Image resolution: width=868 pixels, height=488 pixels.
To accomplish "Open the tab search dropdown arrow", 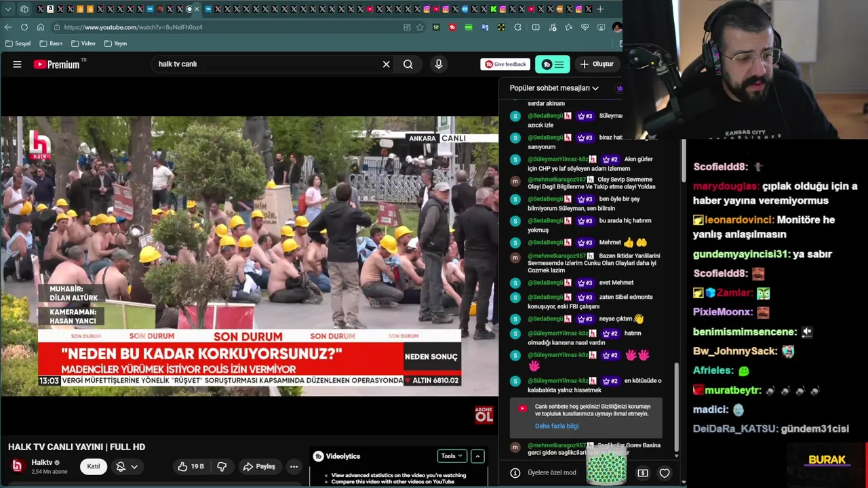I will coord(8,9).
